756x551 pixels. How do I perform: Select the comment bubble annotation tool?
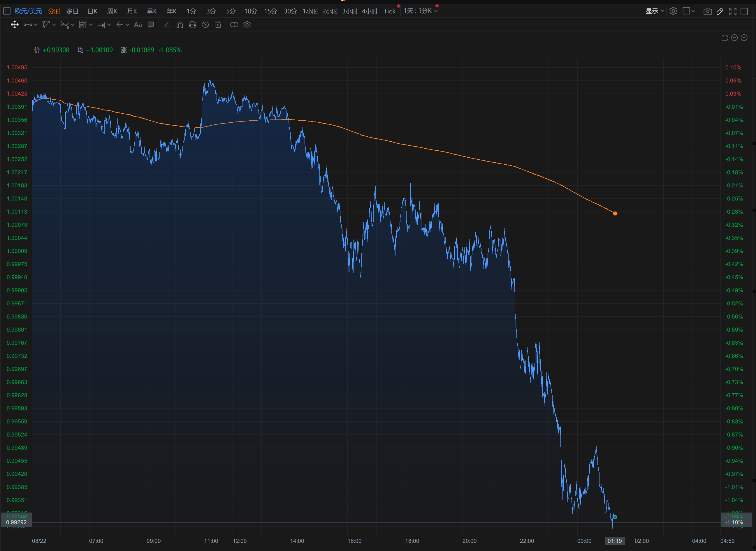tap(151, 25)
